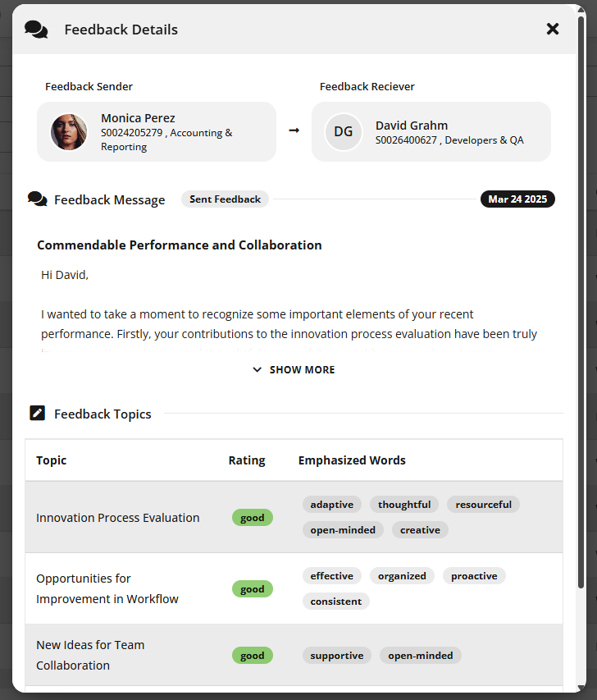The height and width of the screenshot is (700, 597).
Task: Click the Rating column header
Action: (x=247, y=460)
